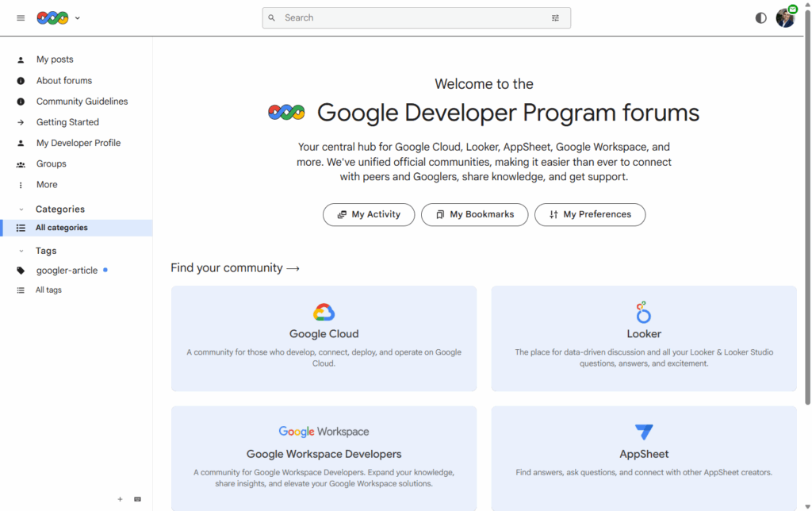Click the Google Workspace logo
The width and height of the screenshot is (812, 511).
tap(324, 431)
